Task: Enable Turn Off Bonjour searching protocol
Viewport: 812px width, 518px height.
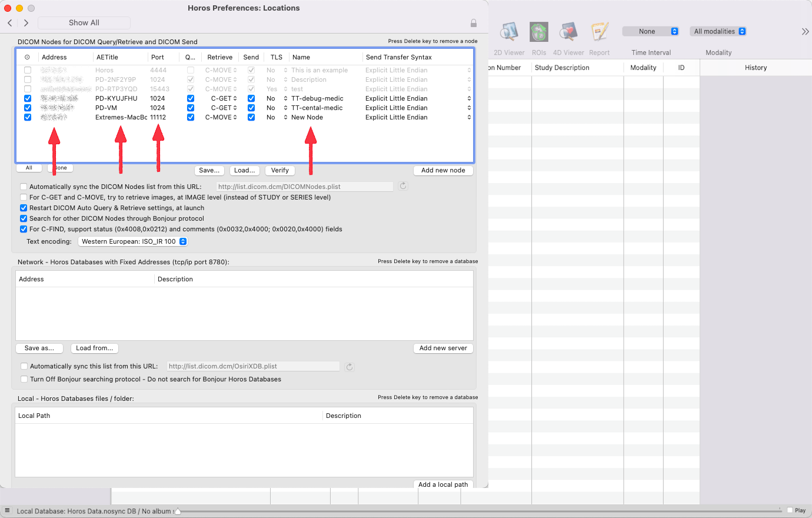Action: tap(24, 379)
